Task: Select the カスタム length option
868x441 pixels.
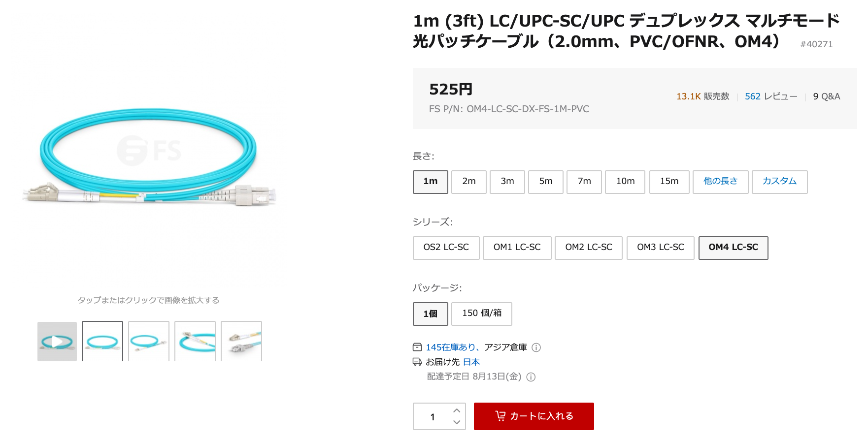Action: tap(779, 182)
